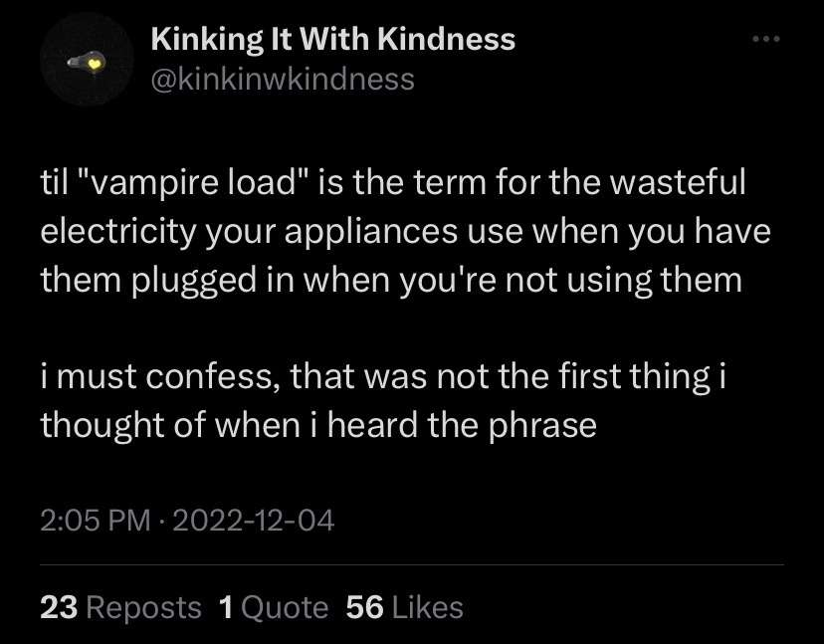The height and width of the screenshot is (644, 824).
Task: Click the number 56 beside Likes
Action: (364, 606)
